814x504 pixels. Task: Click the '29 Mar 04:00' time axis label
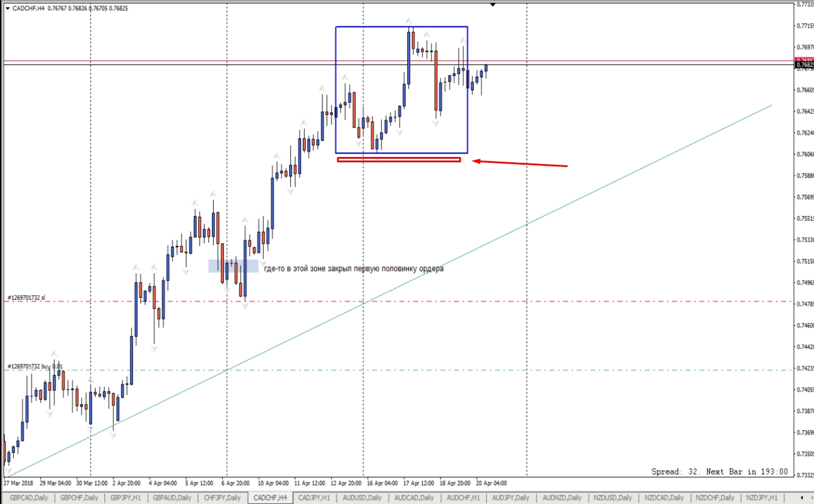pos(56,483)
